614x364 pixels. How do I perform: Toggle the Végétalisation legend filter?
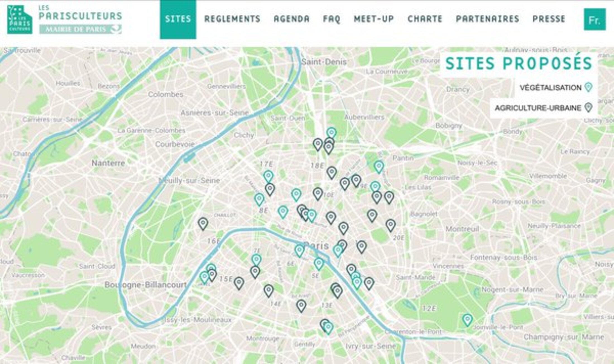(x=556, y=88)
